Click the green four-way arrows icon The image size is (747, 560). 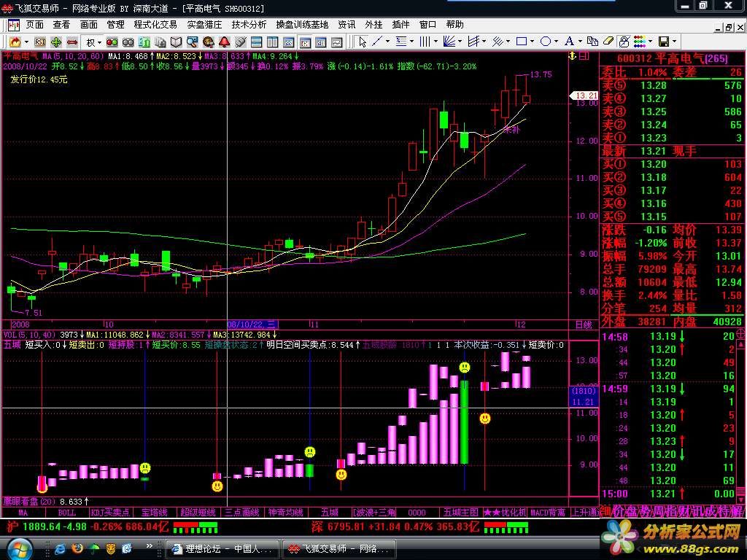tap(56, 42)
